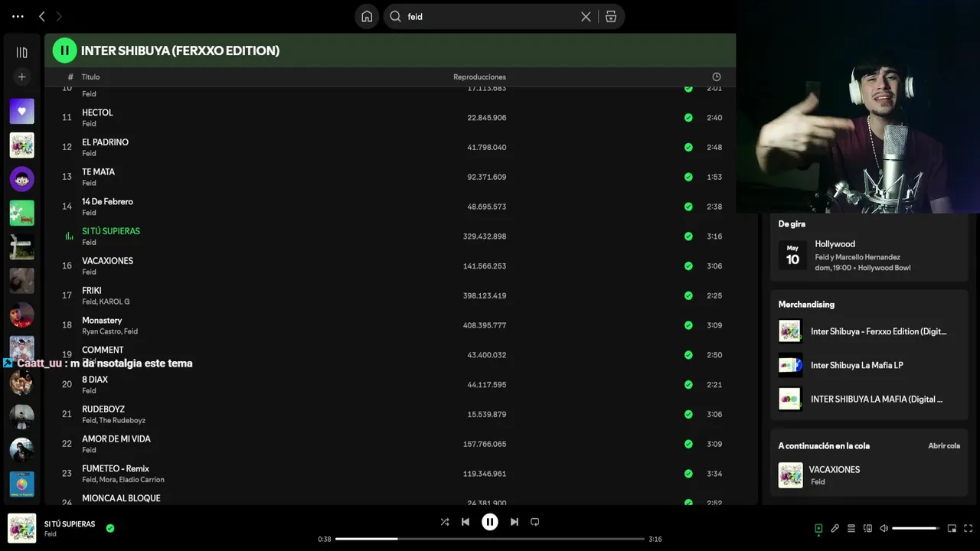Sort by the Título column header
This screenshot has width=980, height=551.
[x=90, y=77]
